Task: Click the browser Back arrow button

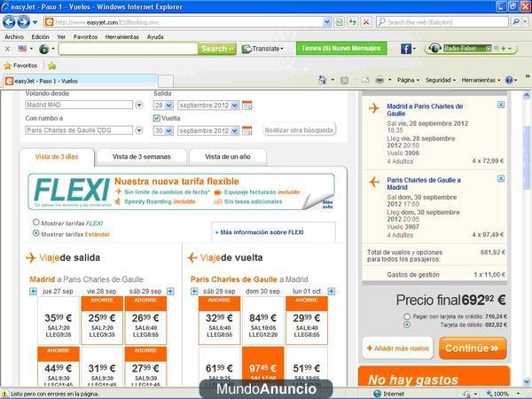Action: 9,22
